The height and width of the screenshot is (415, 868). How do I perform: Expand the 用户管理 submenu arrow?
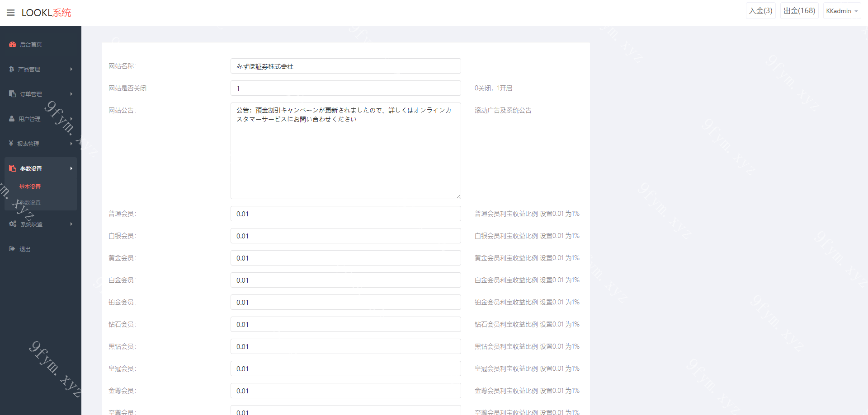click(71, 119)
